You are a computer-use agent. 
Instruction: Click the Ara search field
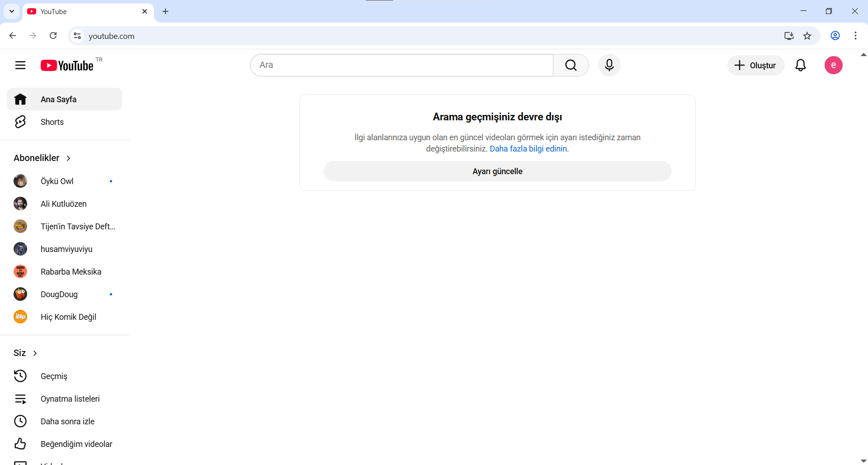[x=402, y=65]
